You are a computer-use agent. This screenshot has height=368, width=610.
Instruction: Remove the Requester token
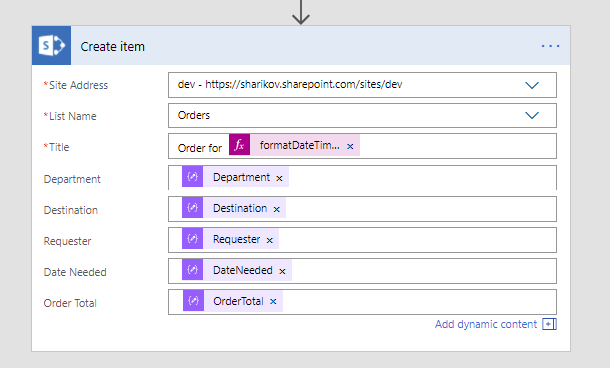coord(270,240)
